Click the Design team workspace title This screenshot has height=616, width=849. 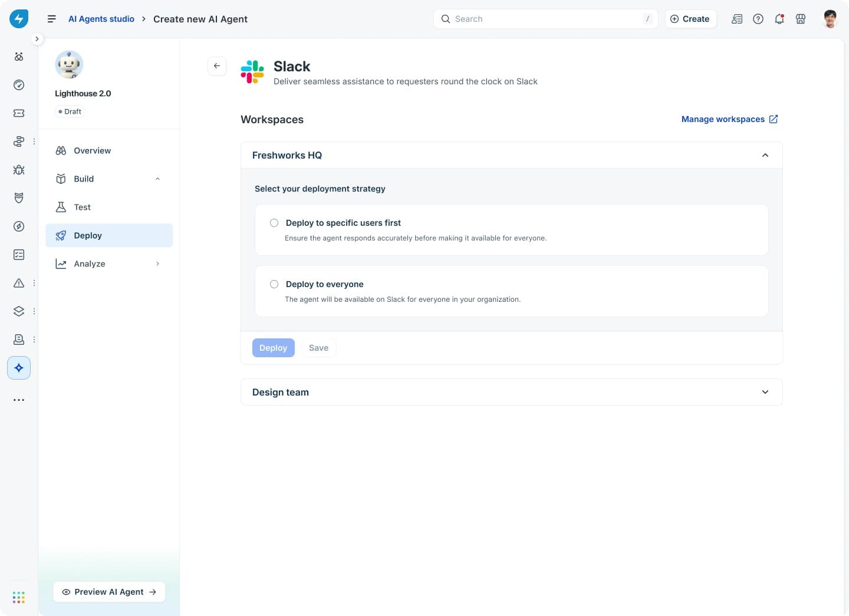(281, 392)
